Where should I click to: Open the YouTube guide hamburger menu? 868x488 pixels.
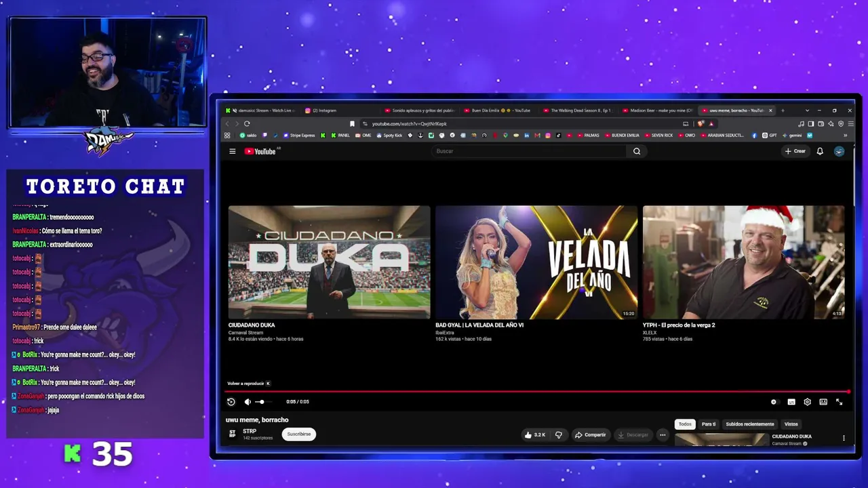[x=232, y=151]
